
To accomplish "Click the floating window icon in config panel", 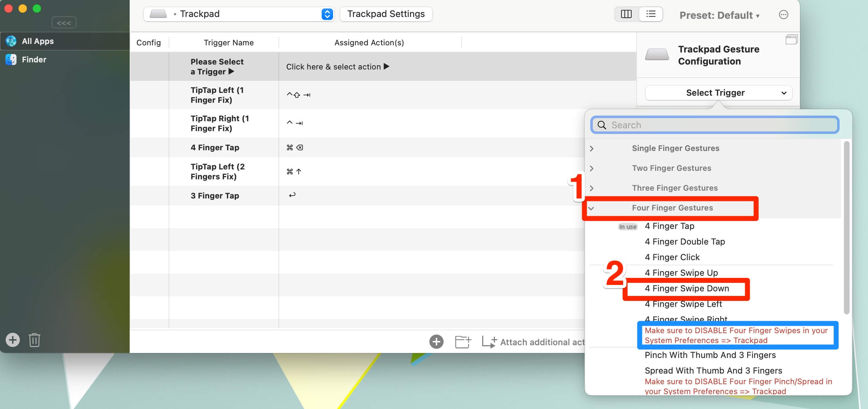I will (791, 39).
